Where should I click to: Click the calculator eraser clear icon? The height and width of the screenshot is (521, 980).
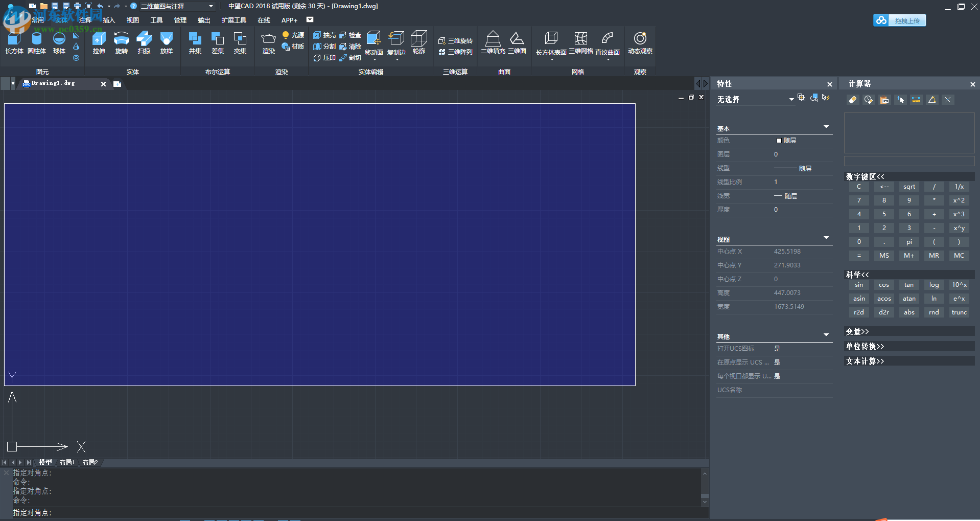click(x=853, y=100)
